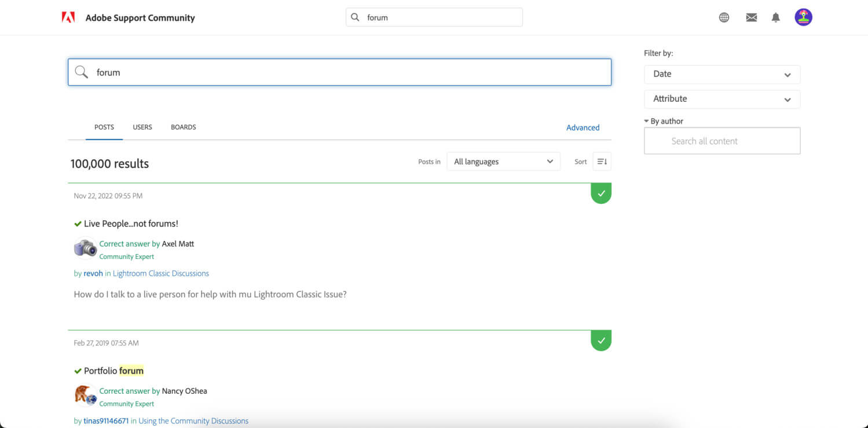Open the All languages dropdown
The width and height of the screenshot is (868, 428).
tap(503, 162)
